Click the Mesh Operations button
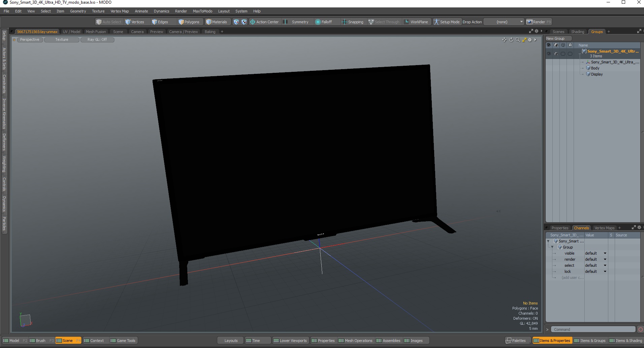The image size is (644, 348). (x=356, y=341)
